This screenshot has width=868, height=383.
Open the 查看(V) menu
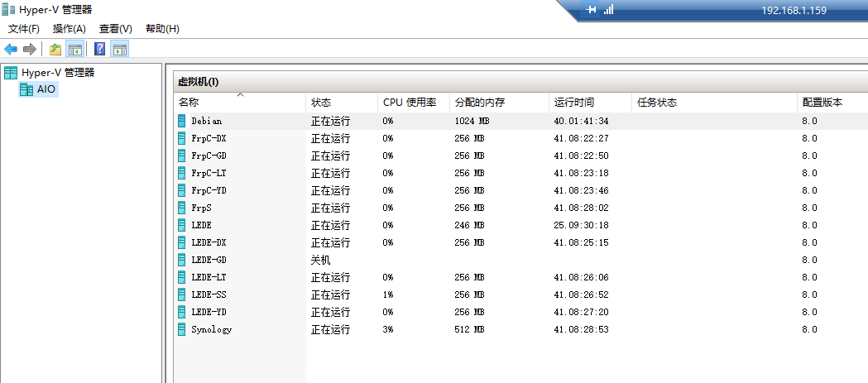(116, 29)
